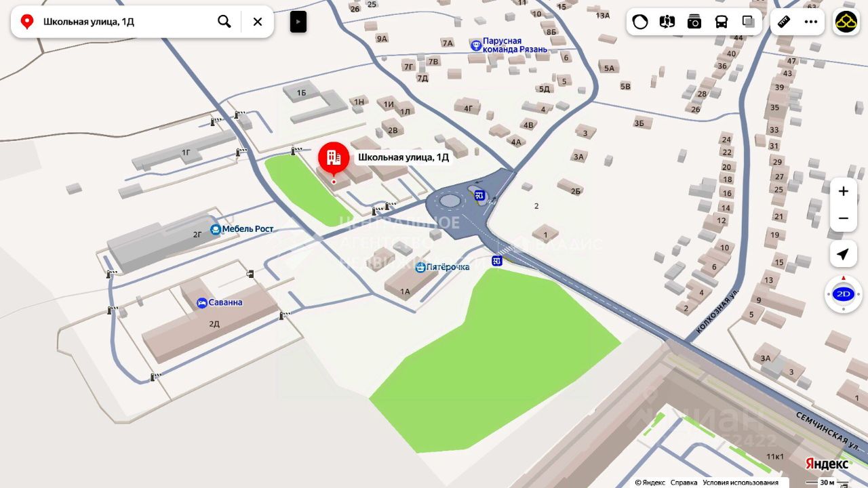This screenshot has height=488, width=868.
Task: Enable the public transport bus layer
Action: pyautogui.click(x=722, y=22)
